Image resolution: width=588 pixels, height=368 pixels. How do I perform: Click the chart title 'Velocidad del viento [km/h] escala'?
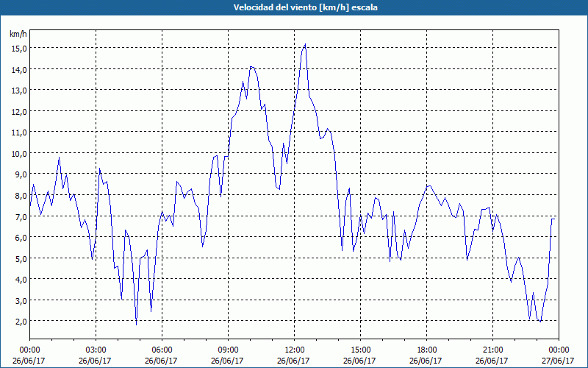[305, 7]
